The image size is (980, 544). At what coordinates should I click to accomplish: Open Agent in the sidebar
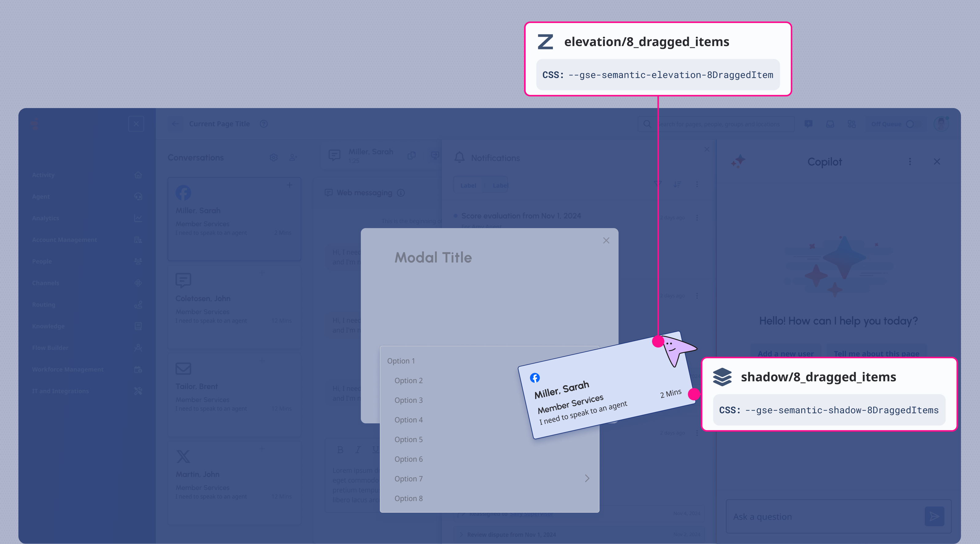(87, 196)
